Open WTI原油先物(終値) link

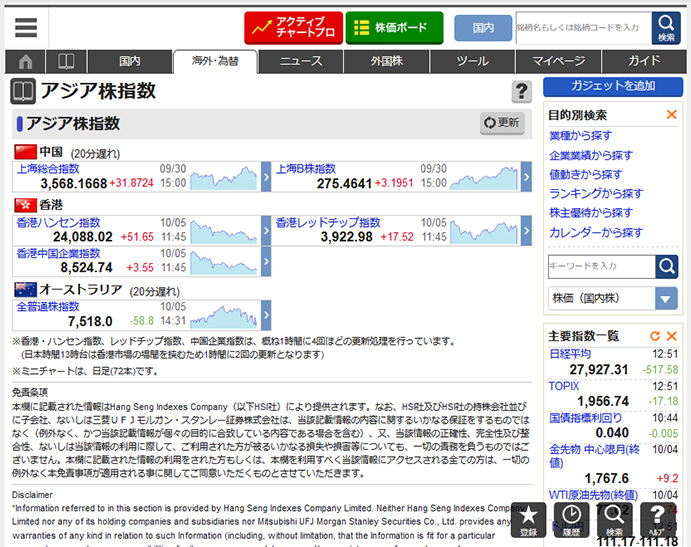(x=594, y=495)
